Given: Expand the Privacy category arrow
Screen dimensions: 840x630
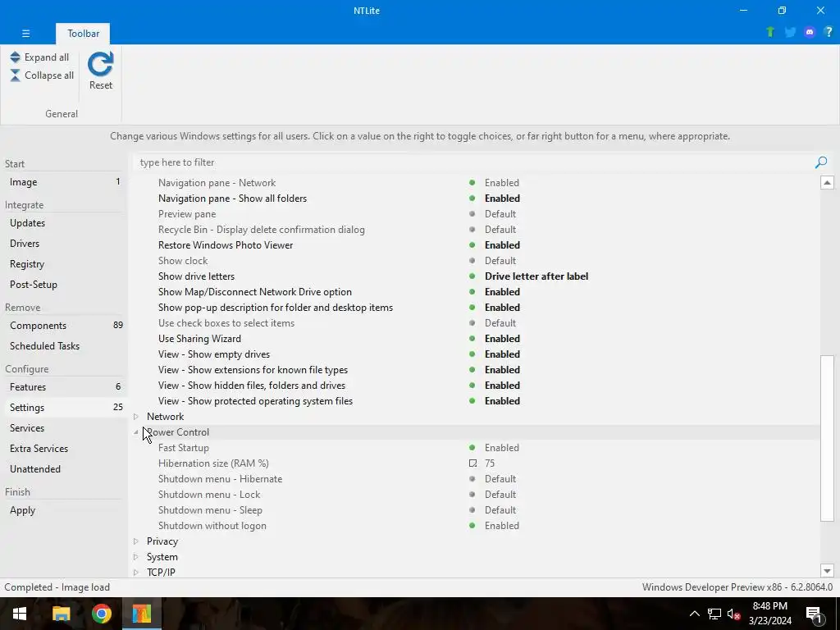Looking at the screenshot, I should (x=136, y=541).
